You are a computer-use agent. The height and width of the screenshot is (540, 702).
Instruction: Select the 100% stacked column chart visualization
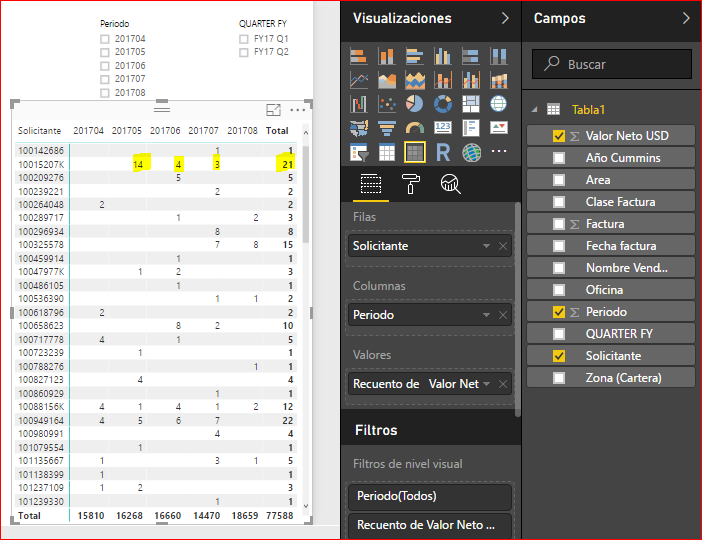point(498,57)
